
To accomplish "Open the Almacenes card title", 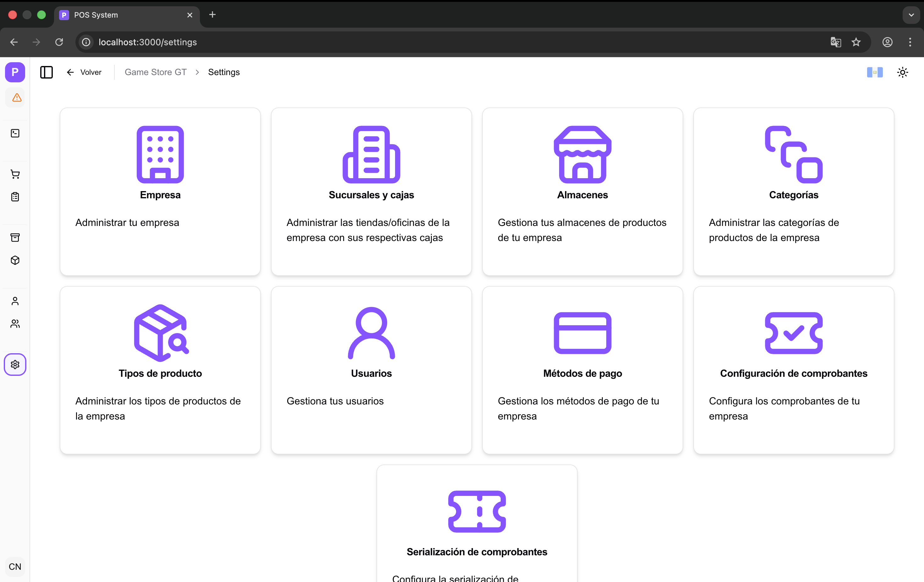I will pyautogui.click(x=582, y=195).
